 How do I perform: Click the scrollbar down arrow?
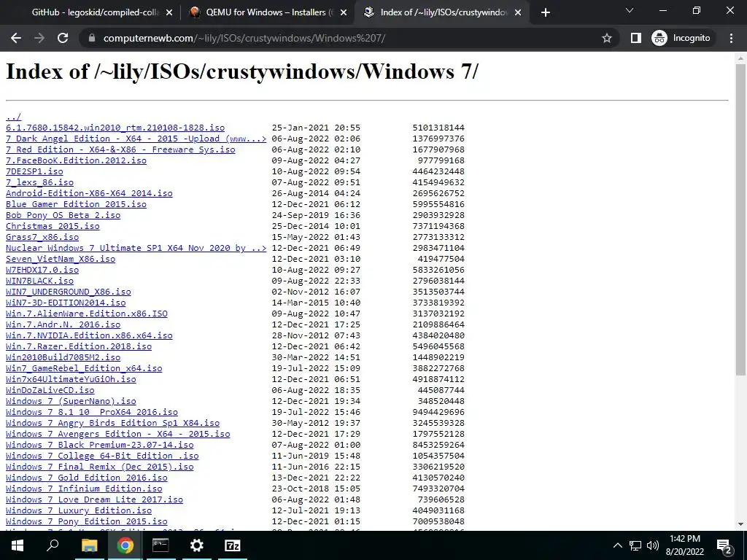coord(740,525)
